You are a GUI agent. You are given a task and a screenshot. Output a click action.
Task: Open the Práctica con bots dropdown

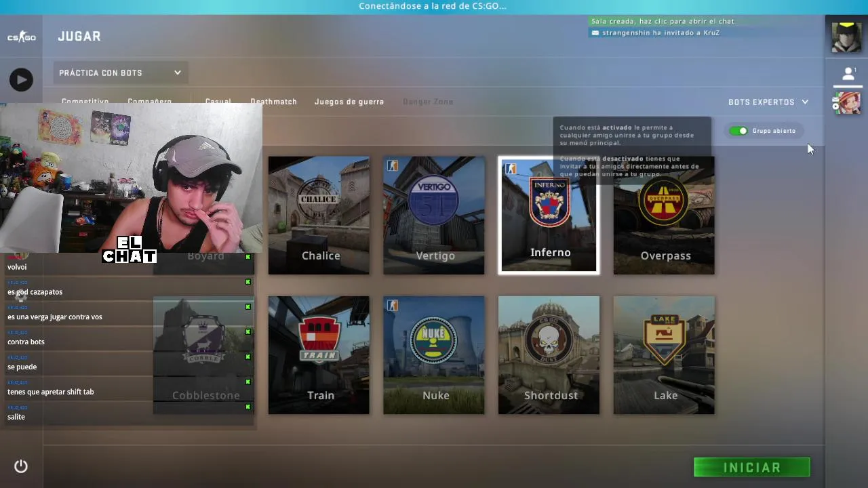click(x=120, y=73)
